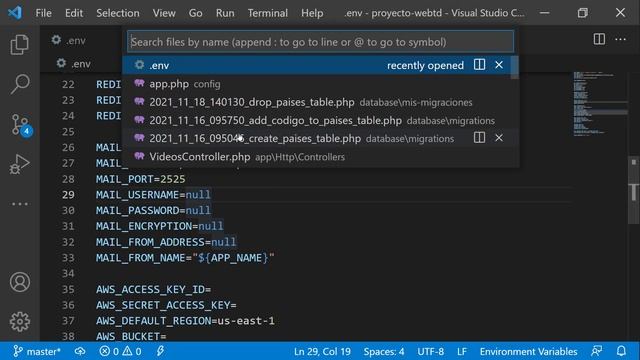Open notifications bell in status bar

click(x=621, y=351)
